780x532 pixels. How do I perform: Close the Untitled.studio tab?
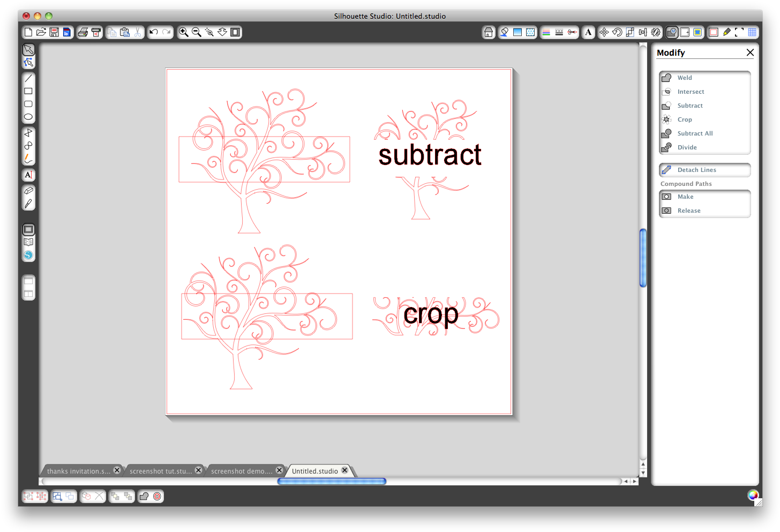coord(345,470)
